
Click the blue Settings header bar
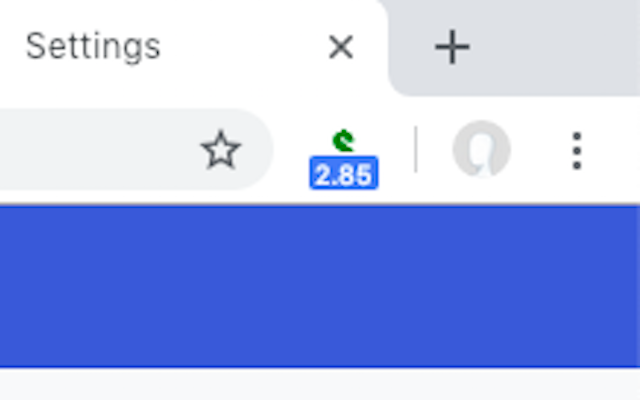(320, 287)
